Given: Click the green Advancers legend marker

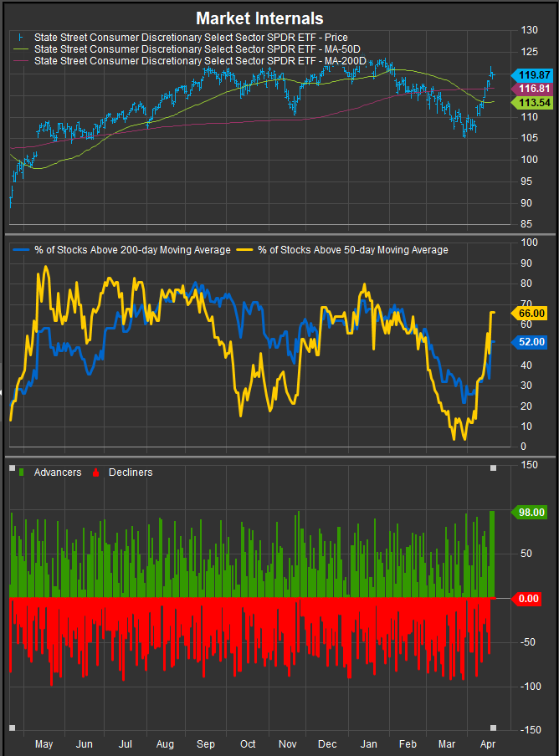Looking at the screenshot, I should click(21, 472).
